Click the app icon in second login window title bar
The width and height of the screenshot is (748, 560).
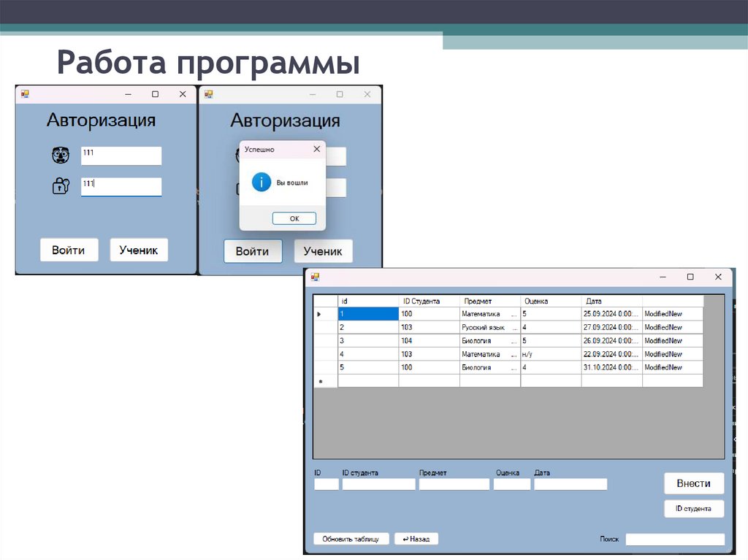click(208, 94)
